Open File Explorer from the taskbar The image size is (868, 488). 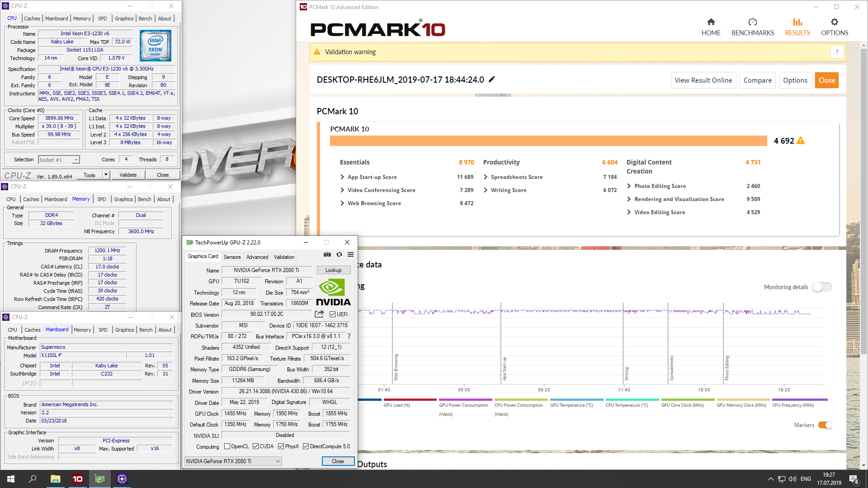[55, 479]
